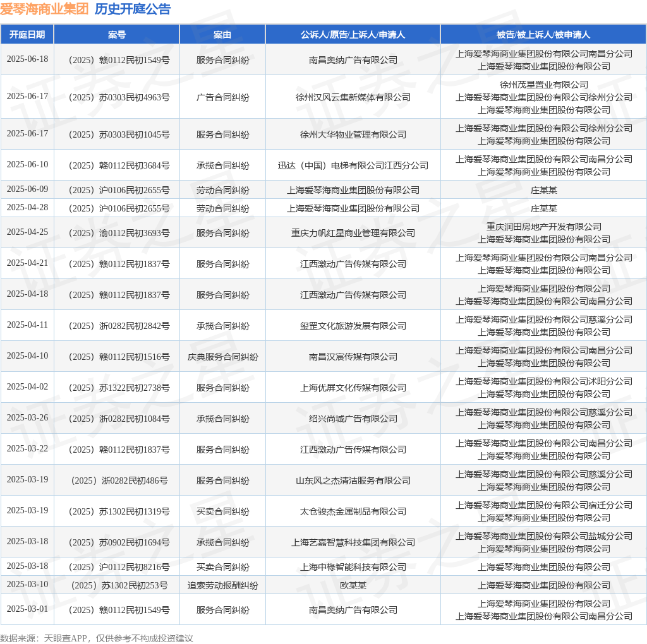Click the 庆典服务合同纠纷 cause cell
This screenshot has width=647, height=644.
pyautogui.click(x=223, y=357)
